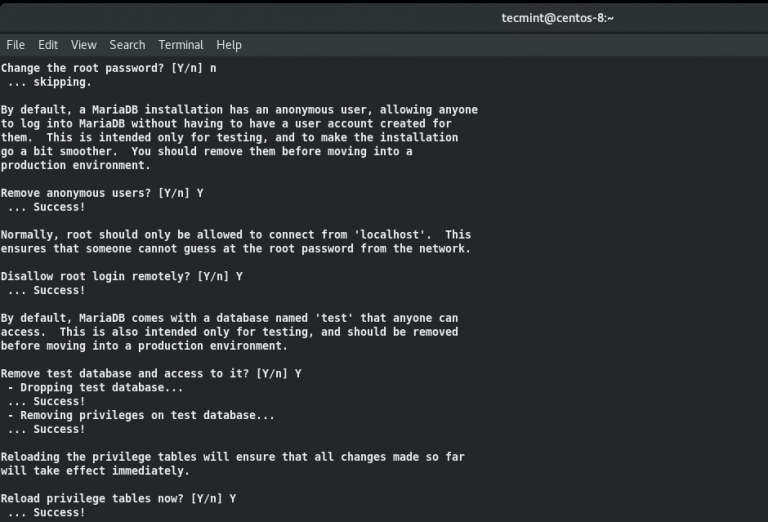The height and width of the screenshot is (522, 768).
Task: Click the 'Reload privilege tables now?' prompt line
Action: click(x=118, y=498)
